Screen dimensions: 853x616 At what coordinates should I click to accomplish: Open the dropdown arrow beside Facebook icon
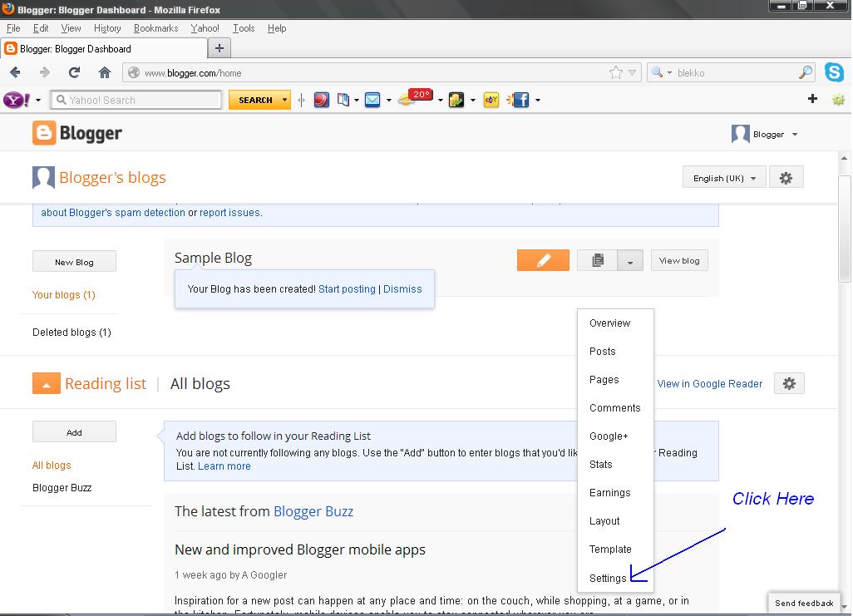[537, 100]
